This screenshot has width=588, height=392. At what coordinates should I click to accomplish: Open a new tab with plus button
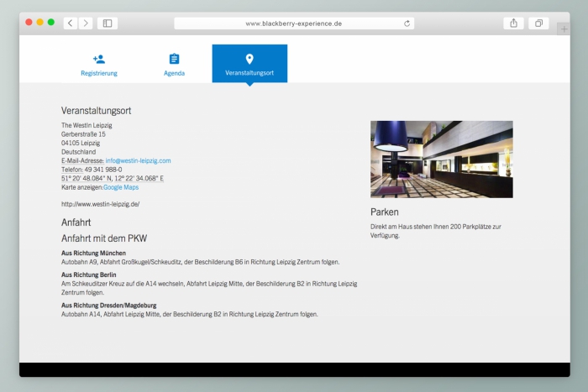click(564, 29)
